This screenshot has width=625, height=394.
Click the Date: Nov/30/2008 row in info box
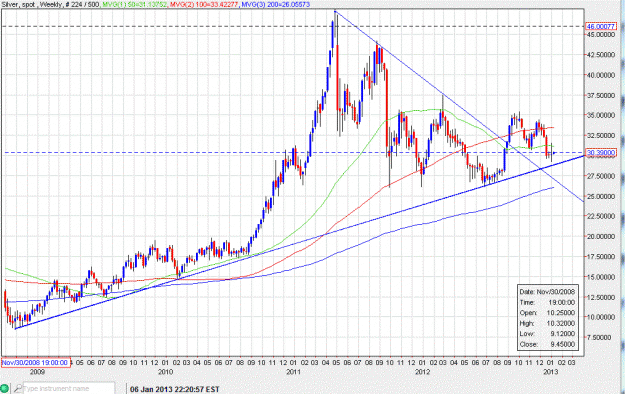(x=547, y=292)
